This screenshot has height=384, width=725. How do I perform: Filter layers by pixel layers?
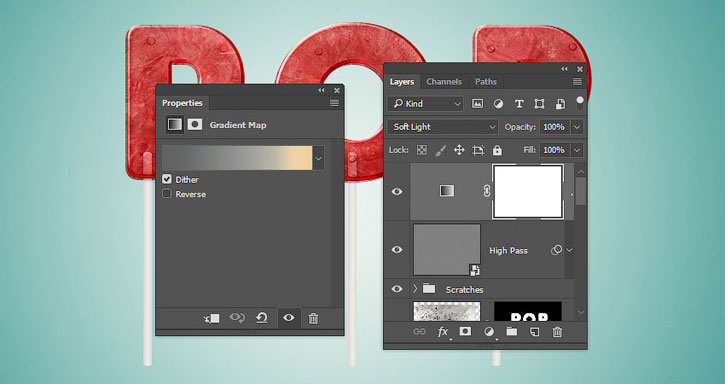pos(477,104)
